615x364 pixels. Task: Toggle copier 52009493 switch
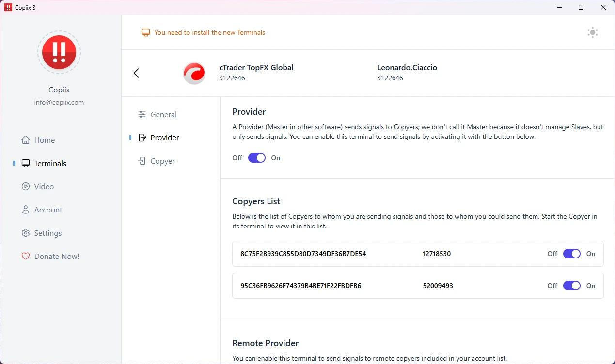tap(572, 286)
